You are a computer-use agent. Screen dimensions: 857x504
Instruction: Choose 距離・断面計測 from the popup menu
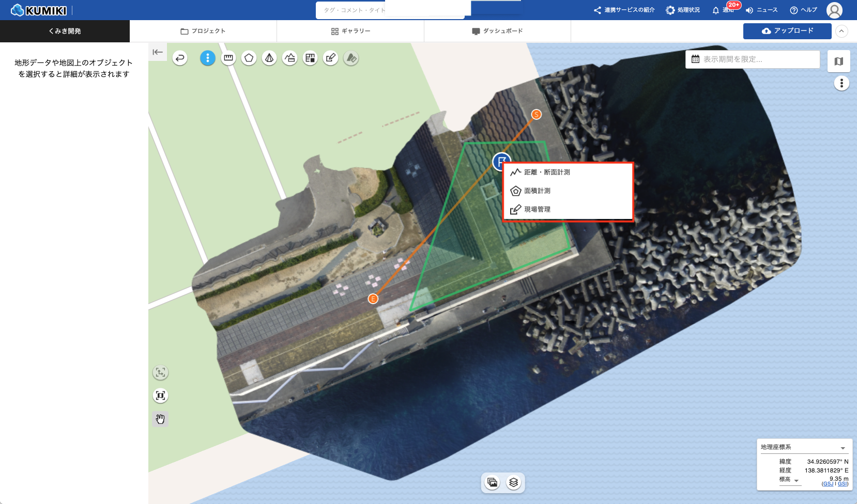(547, 172)
